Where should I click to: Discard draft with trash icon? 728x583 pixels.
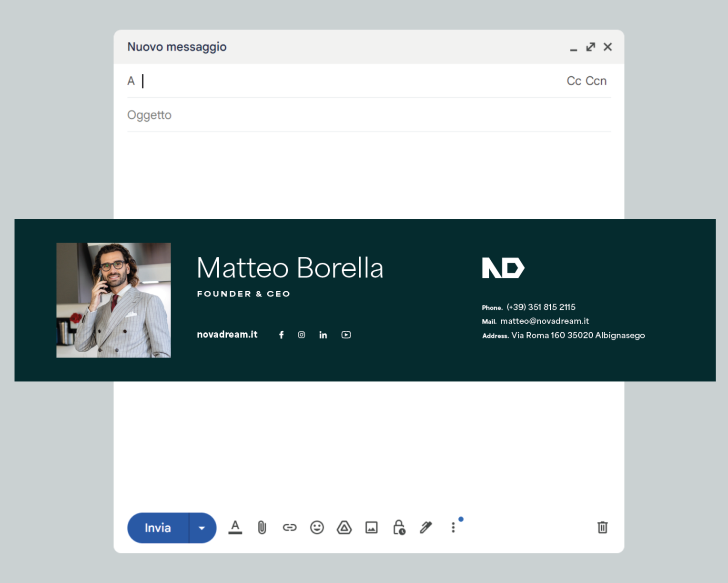pos(602,527)
